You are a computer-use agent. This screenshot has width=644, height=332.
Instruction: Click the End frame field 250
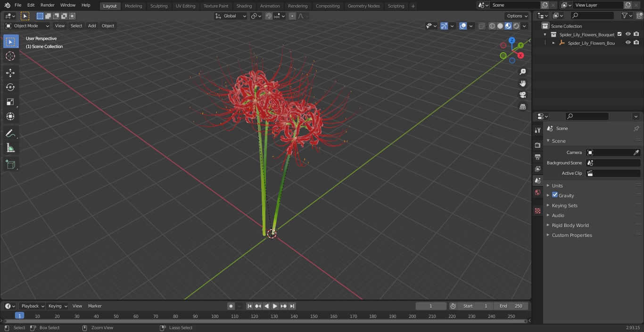511,306
